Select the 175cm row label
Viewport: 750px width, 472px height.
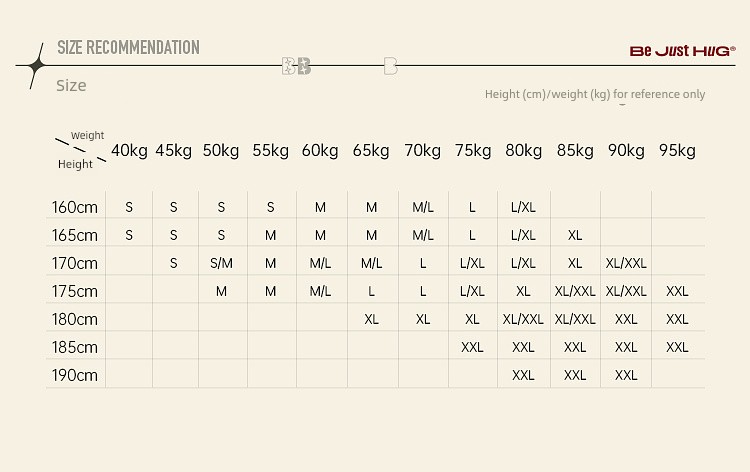click(x=75, y=292)
